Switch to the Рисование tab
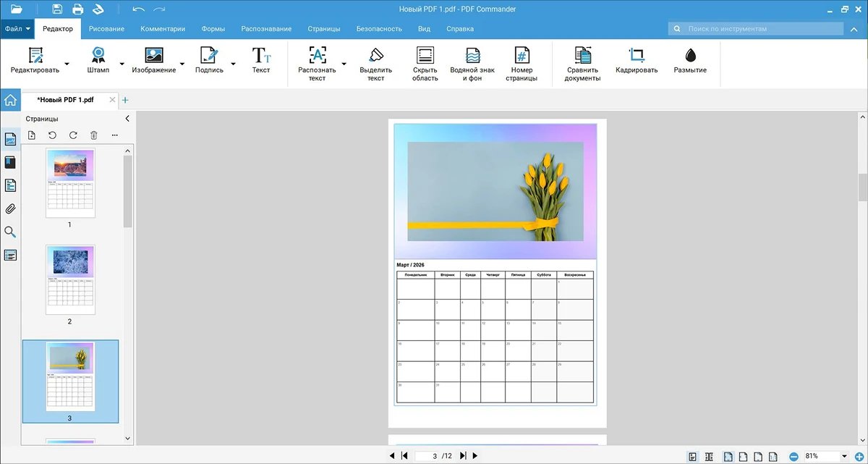This screenshot has width=868, height=464. [106, 29]
